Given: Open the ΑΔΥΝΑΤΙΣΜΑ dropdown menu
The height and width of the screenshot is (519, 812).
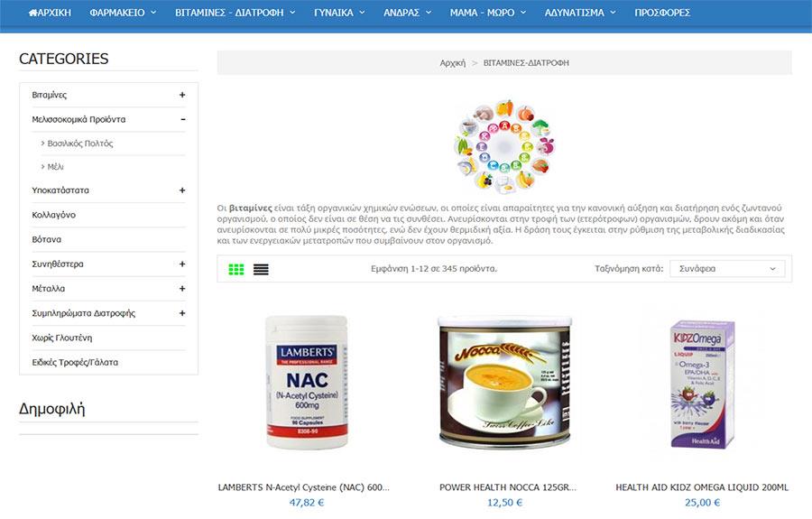Looking at the screenshot, I should [x=580, y=13].
